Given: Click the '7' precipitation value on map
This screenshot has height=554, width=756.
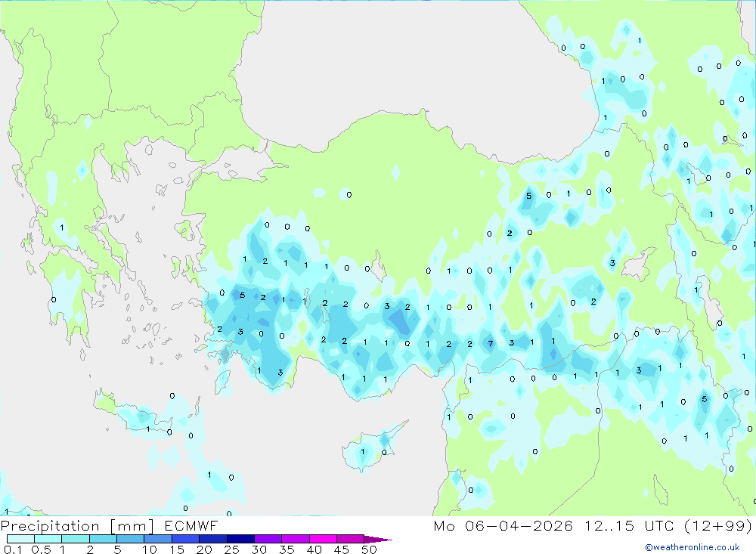Looking at the screenshot, I should coord(491,344).
